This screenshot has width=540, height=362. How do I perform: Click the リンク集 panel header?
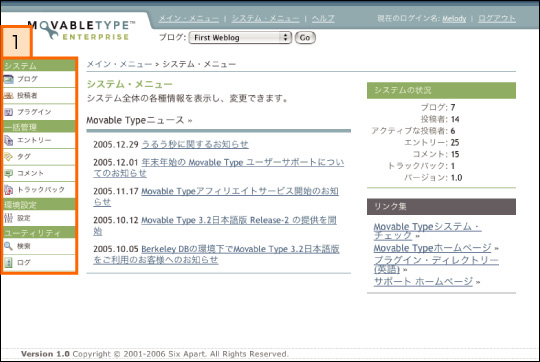(x=442, y=207)
